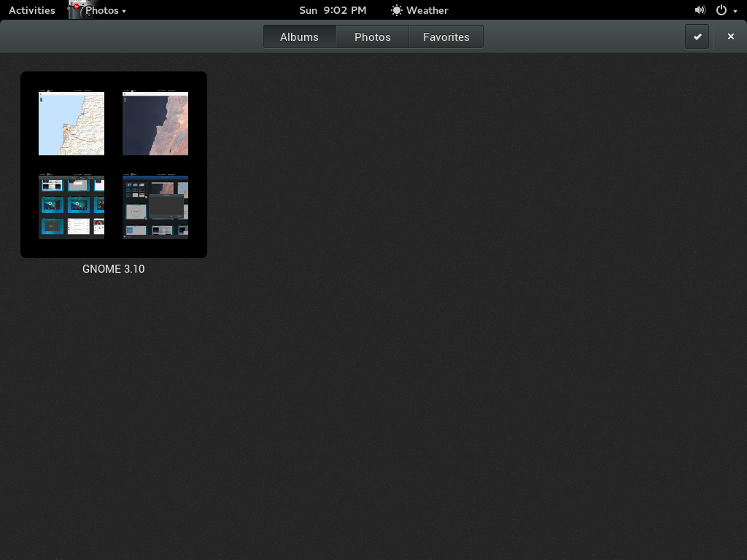Open the clock and calendar menu
The height and width of the screenshot is (560, 747).
tap(333, 10)
